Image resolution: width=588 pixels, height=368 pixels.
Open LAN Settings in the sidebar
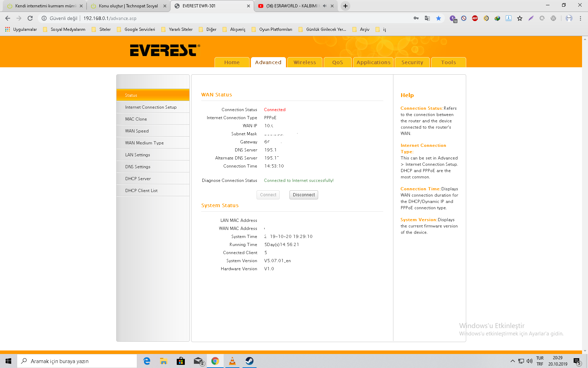pyautogui.click(x=153, y=155)
